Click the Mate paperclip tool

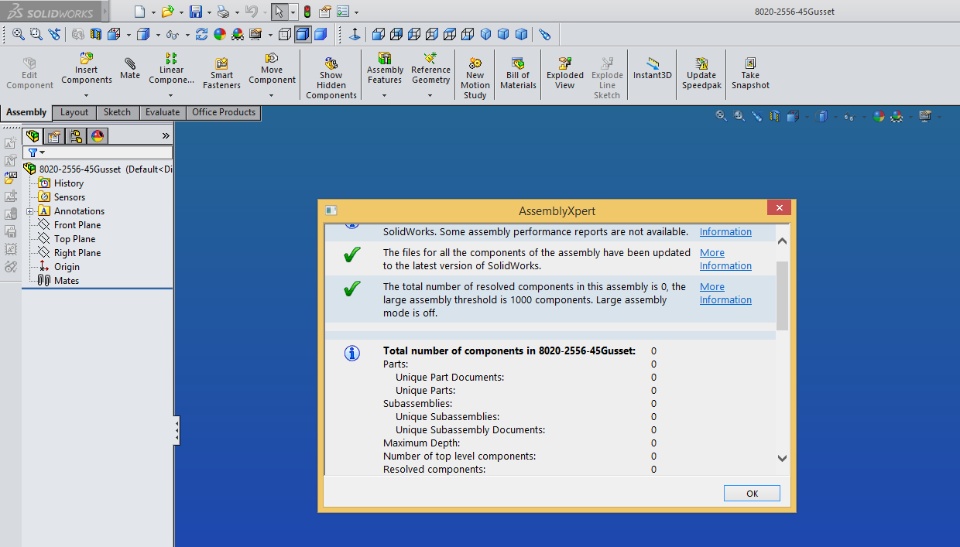pos(130,67)
